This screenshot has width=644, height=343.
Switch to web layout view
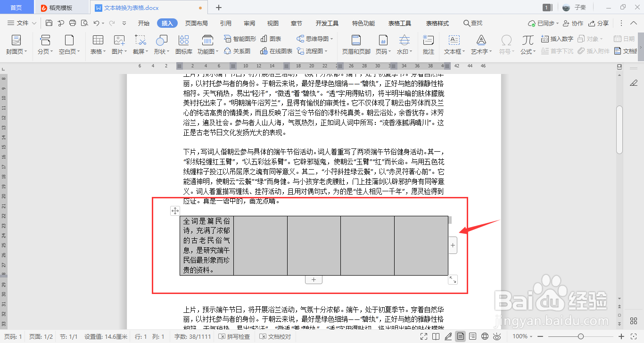click(x=485, y=336)
